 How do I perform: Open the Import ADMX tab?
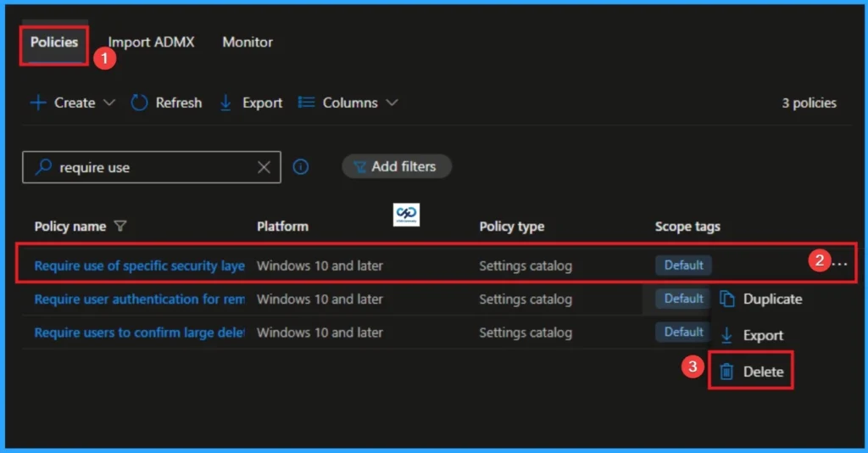[151, 42]
